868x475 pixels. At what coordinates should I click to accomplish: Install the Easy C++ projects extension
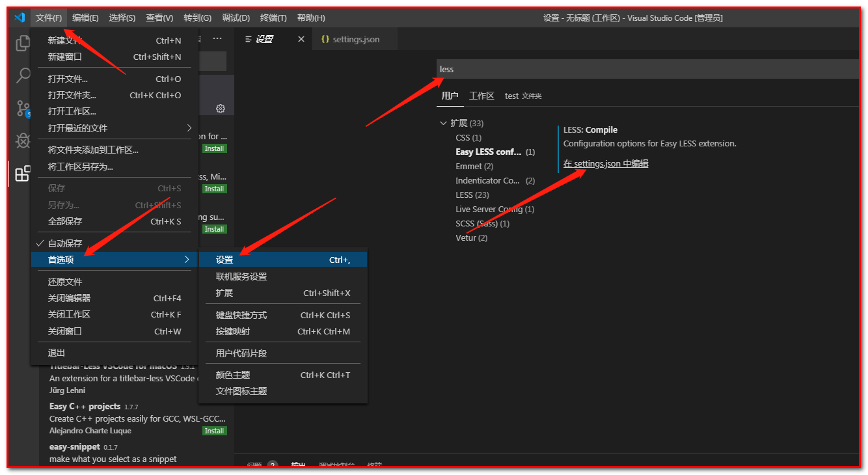(x=214, y=431)
